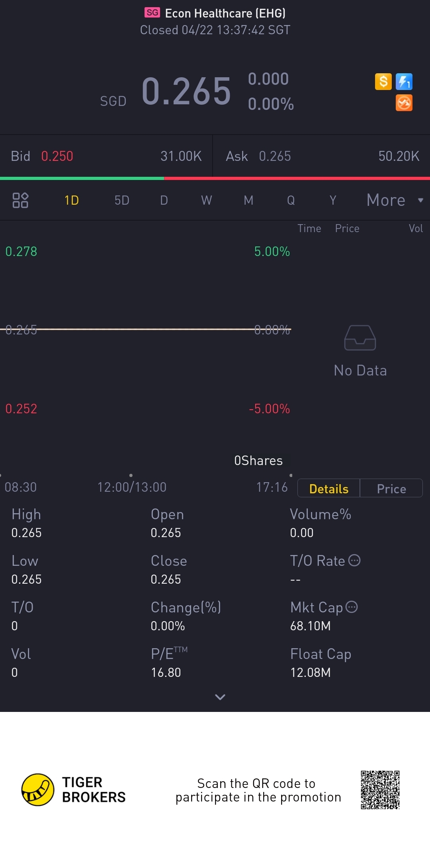Expand the More timeframes dropdown
430x868 pixels.
[394, 200]
